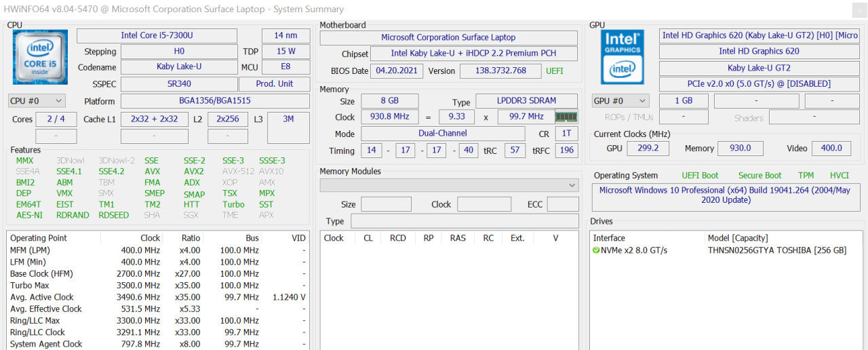This screenshot has height=350, width=868.
Task: Click the green memory module chip icon
Action: (x=566, y=117)
